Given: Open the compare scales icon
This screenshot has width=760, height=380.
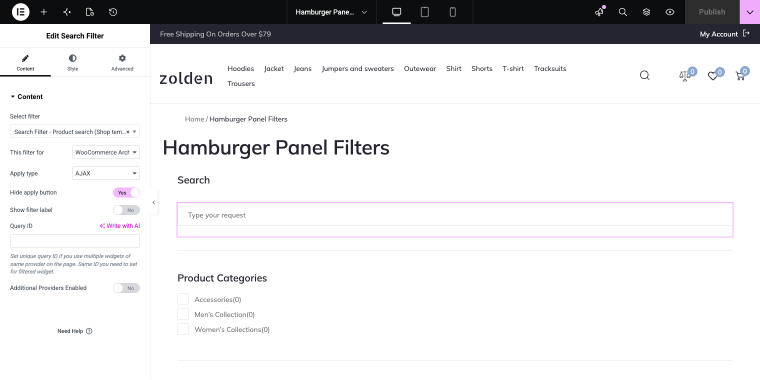Looking at the screenshot, I should pos(684,76).
